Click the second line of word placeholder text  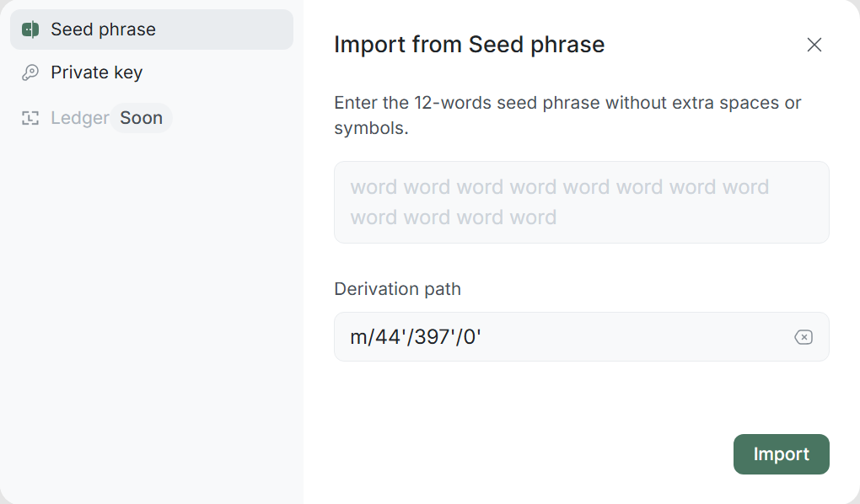(x=453, y=217)
